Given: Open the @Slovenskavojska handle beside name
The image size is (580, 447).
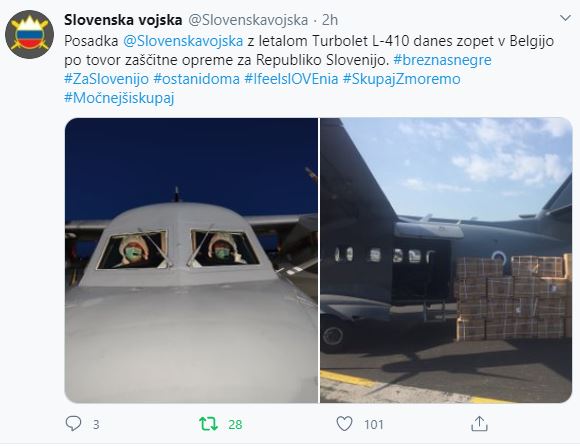Looking at the screenshot, I should (x=248, y=20).
